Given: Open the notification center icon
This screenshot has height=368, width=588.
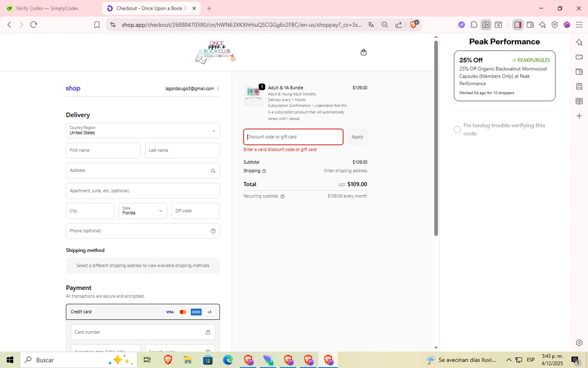Looking at the screenshot, I should click(x=575, y=360).
